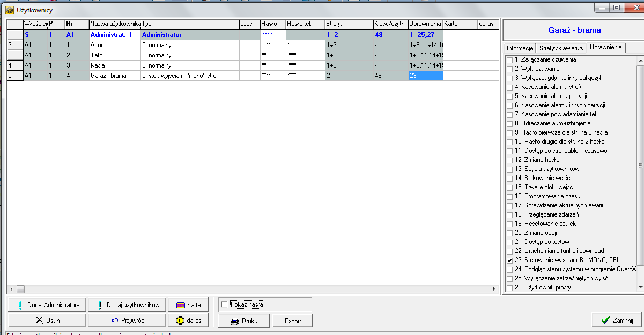Click the Uprawnienia column header
Image resolution: width=644 pixels, height=335 pixels.
(425, 24)
